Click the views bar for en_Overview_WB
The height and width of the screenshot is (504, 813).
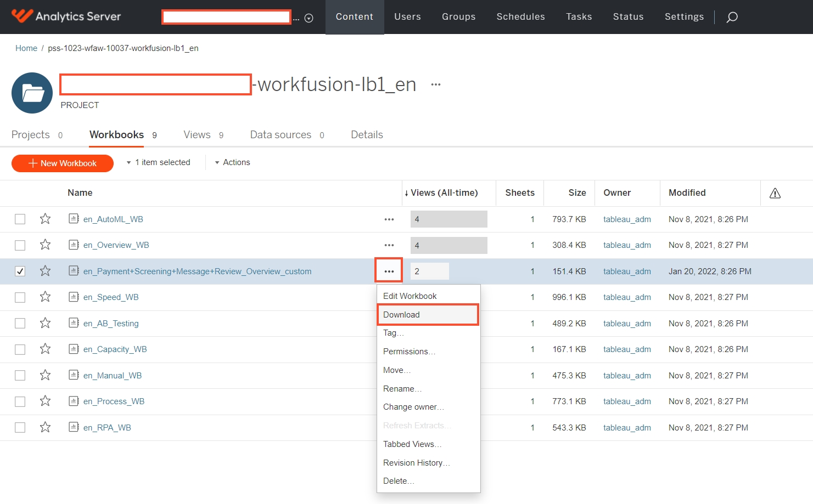click(449, 245)
